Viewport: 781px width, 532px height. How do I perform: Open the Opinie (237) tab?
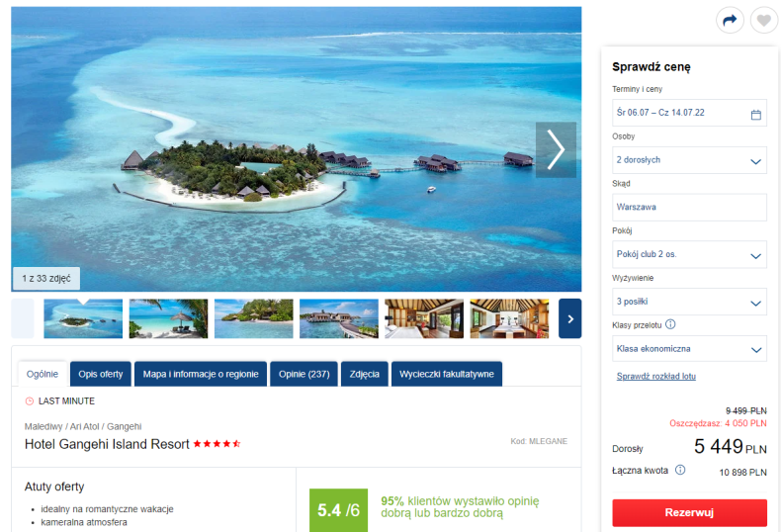[x=304, y=374]
